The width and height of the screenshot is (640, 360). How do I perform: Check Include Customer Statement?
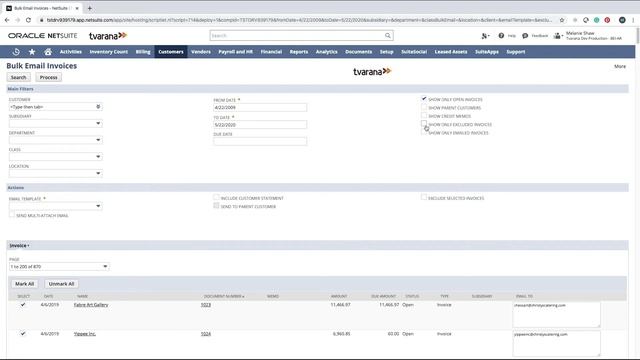216,198
